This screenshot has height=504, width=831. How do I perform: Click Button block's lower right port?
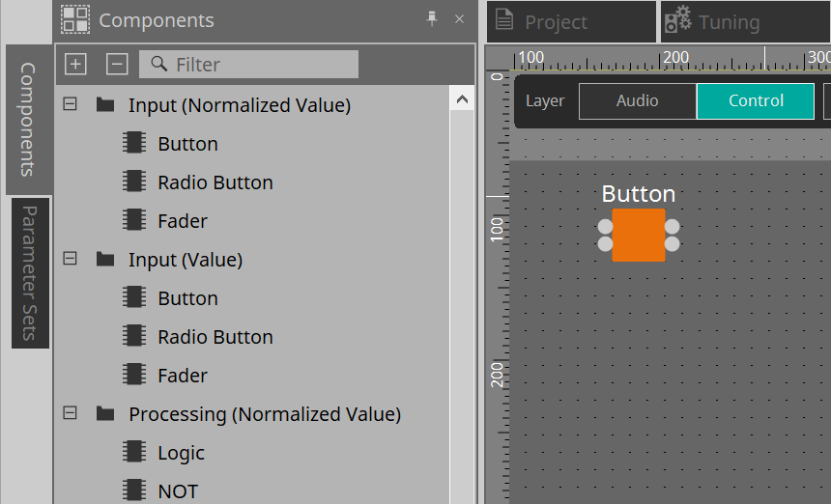coord(672,244)
